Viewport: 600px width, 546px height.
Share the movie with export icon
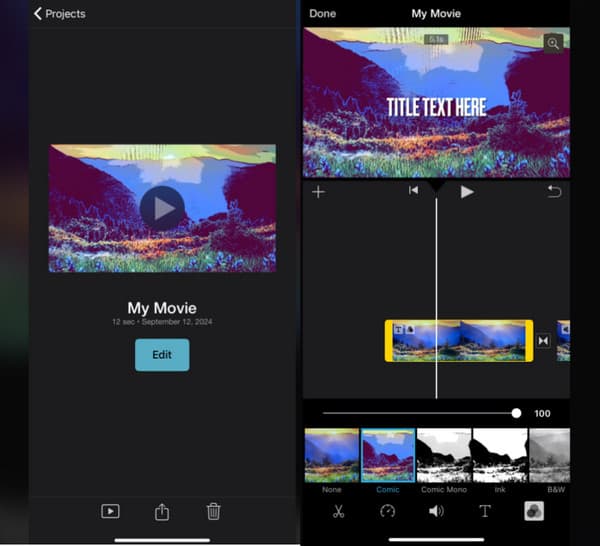pos(161,512)
